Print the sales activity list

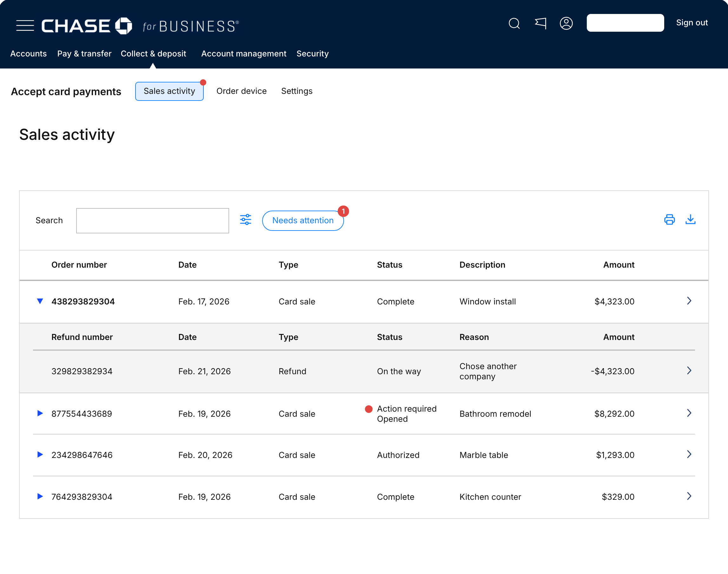tap(670, 219)
